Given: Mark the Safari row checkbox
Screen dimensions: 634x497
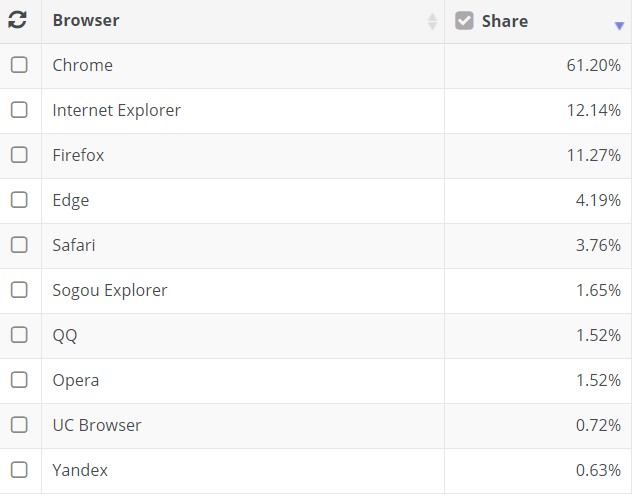Looking at the screenshot, I should (19, 245).
